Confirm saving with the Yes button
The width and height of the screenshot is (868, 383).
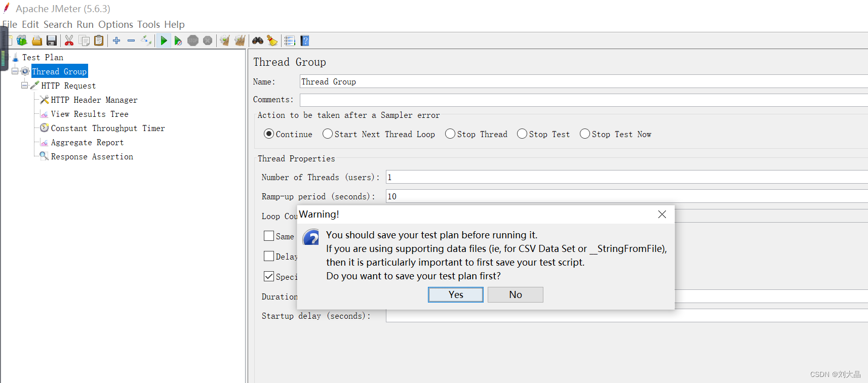[456, 294]
